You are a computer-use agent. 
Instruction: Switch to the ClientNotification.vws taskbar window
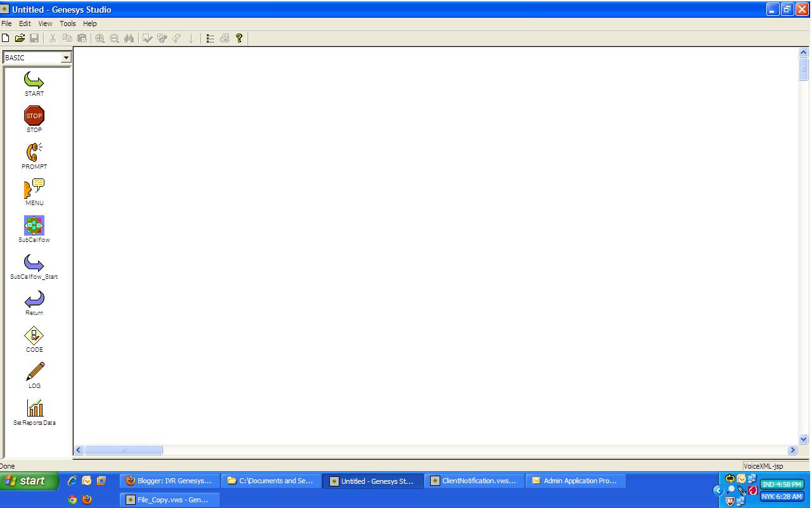(474, 481)
